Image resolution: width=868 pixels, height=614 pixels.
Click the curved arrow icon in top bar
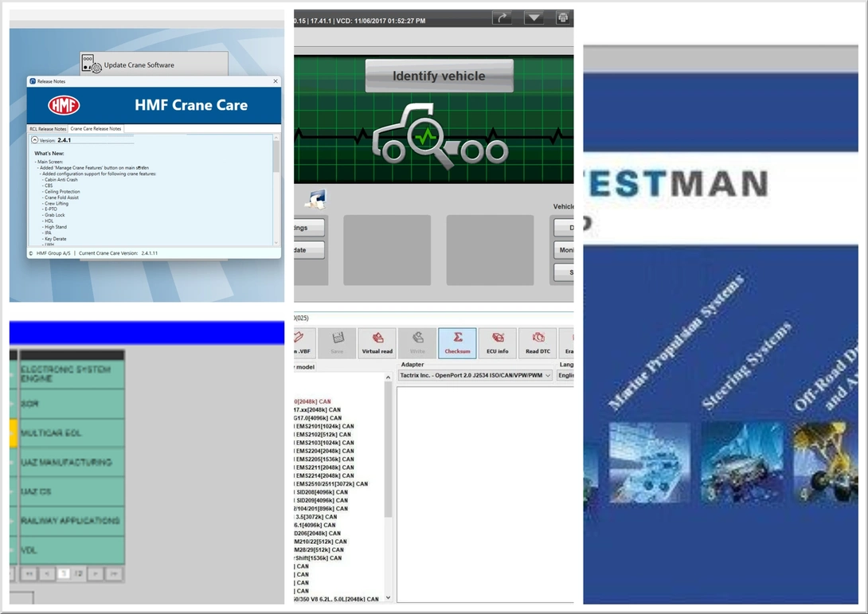tap(502, 18)
